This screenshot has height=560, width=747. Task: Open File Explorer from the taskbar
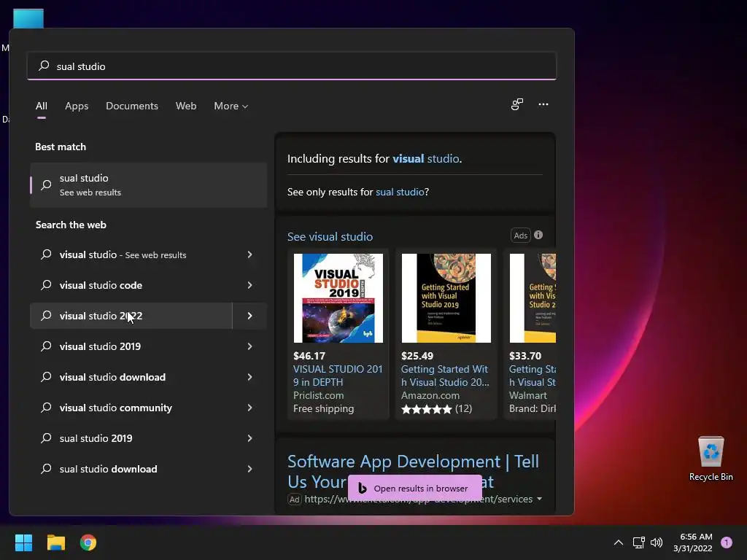pos(55,542)
